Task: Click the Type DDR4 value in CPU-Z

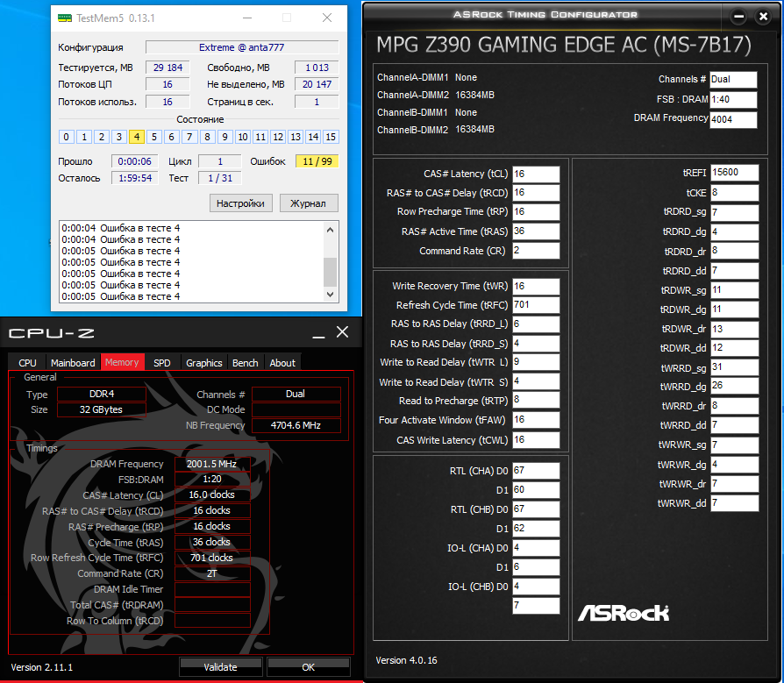Action: coord(102,394)
